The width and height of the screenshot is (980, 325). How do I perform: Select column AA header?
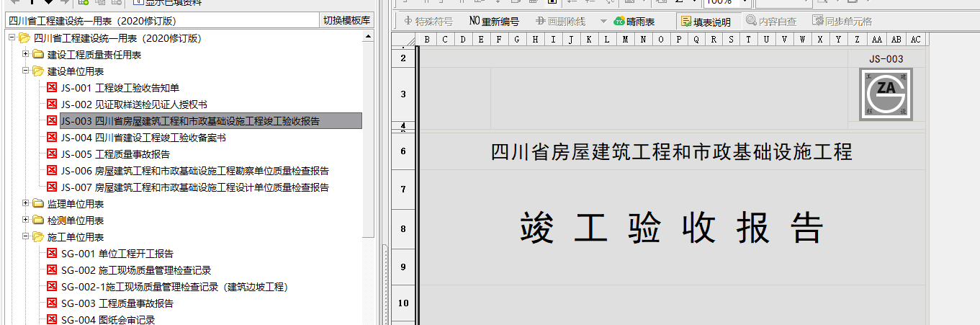click(876, 40)
